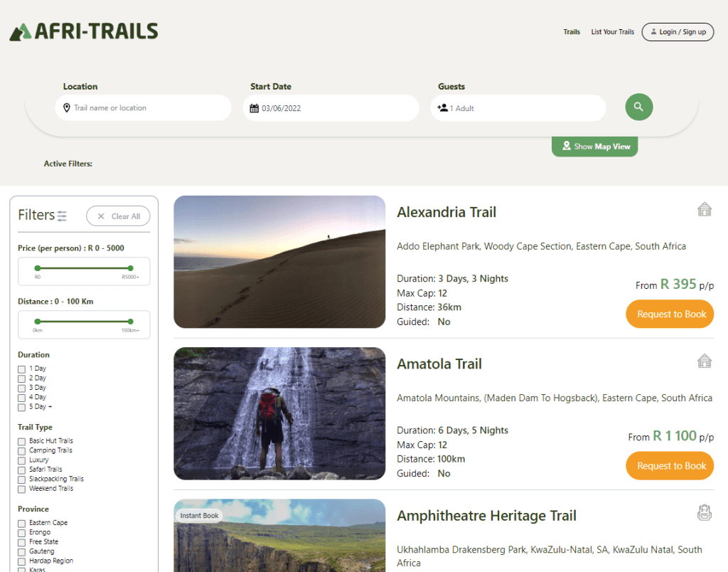Click the hut icon on Alexandria Trail card

click(704, 209)
